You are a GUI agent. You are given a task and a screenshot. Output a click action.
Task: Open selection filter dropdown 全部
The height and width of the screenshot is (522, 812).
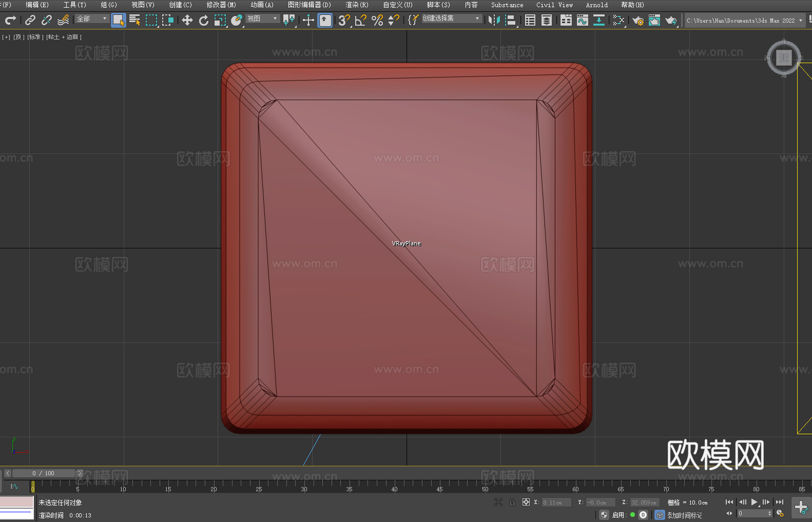pyautogui.click(x=92, y=18)
